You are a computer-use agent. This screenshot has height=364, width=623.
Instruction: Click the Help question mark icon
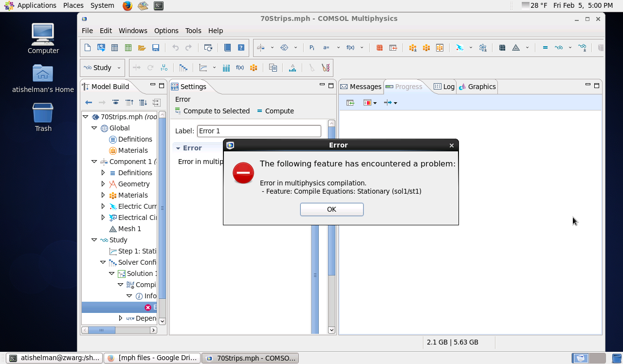click(x=241, y=48)
